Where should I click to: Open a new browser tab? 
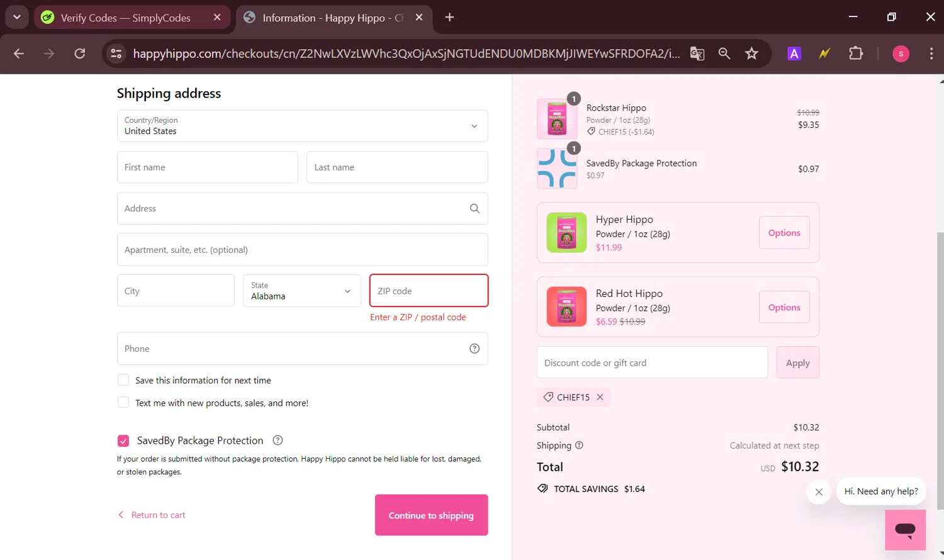click(449, 18)
